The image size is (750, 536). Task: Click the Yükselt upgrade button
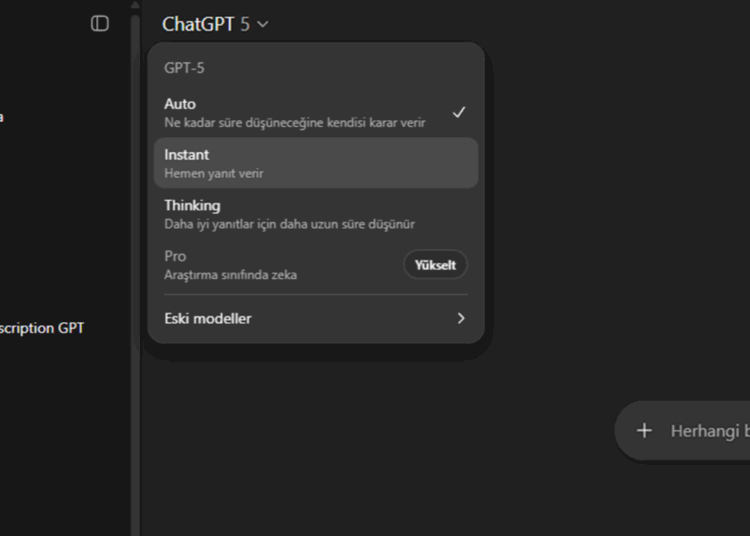click(x=435, y=265)
